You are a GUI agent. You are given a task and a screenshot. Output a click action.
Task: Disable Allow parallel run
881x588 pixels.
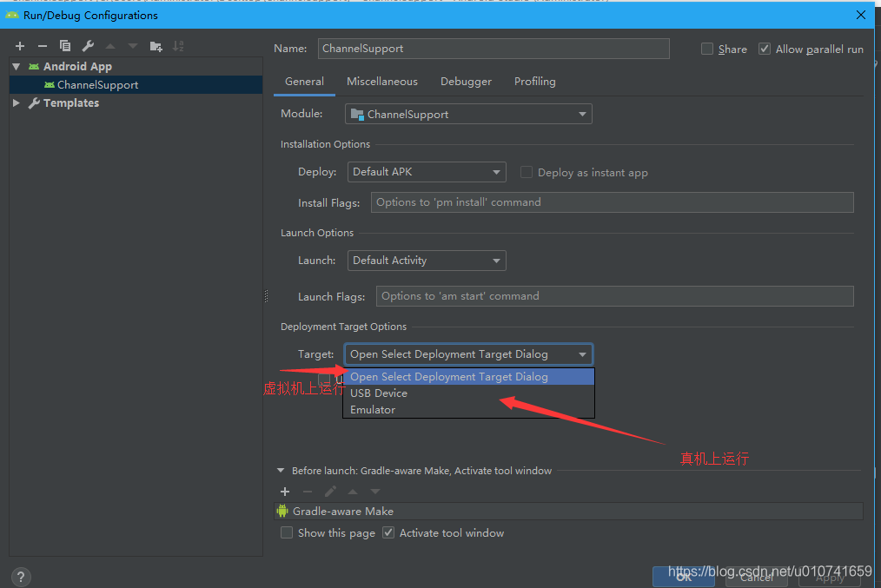tap(765, 49)
